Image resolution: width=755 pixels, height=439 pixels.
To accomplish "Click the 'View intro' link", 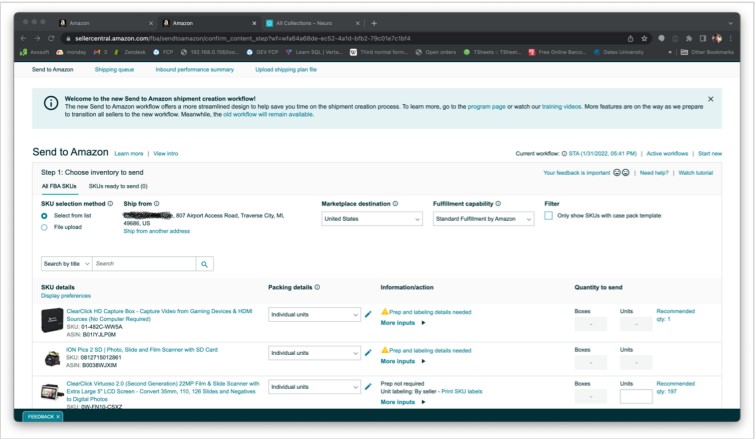I will click(166, 154).
